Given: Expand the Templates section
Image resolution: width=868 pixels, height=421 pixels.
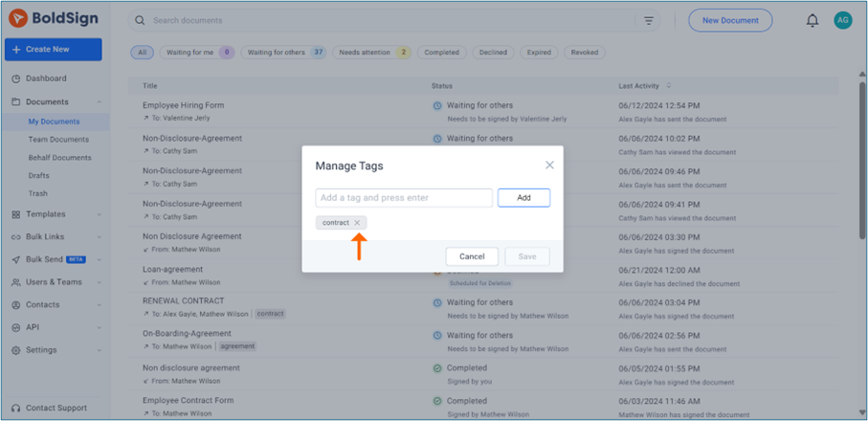Looking at the screenshot, I should click(100, 214).
